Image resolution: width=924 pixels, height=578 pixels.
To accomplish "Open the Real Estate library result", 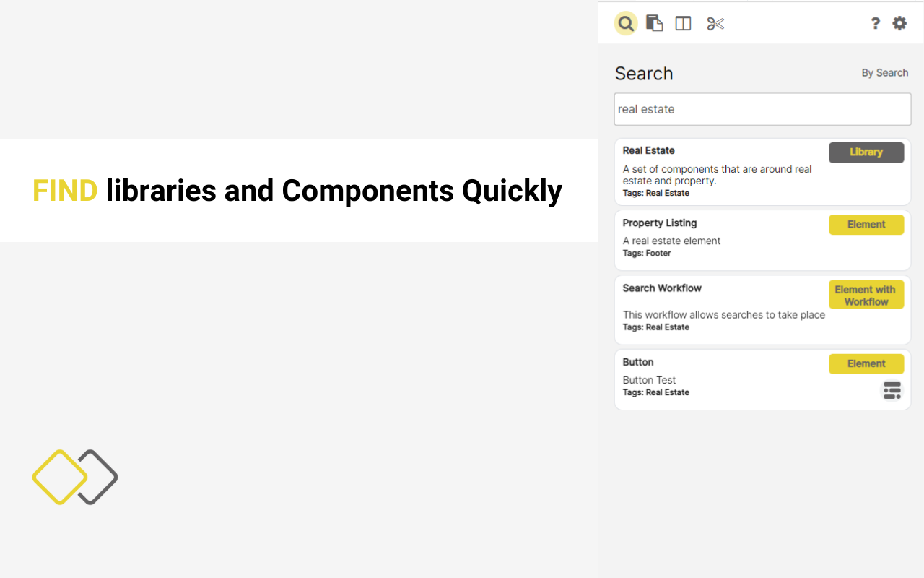I will (649, 151).
